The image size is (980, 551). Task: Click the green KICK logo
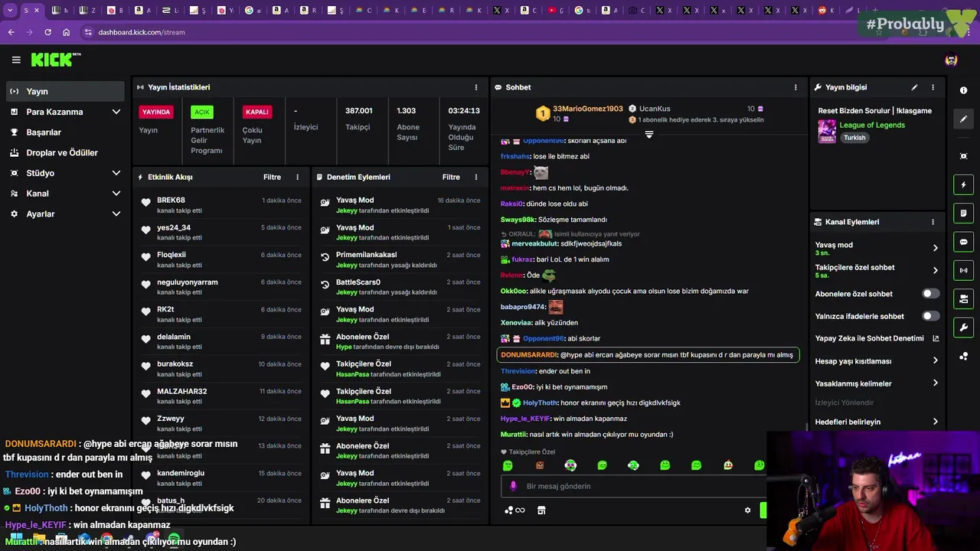55,60
